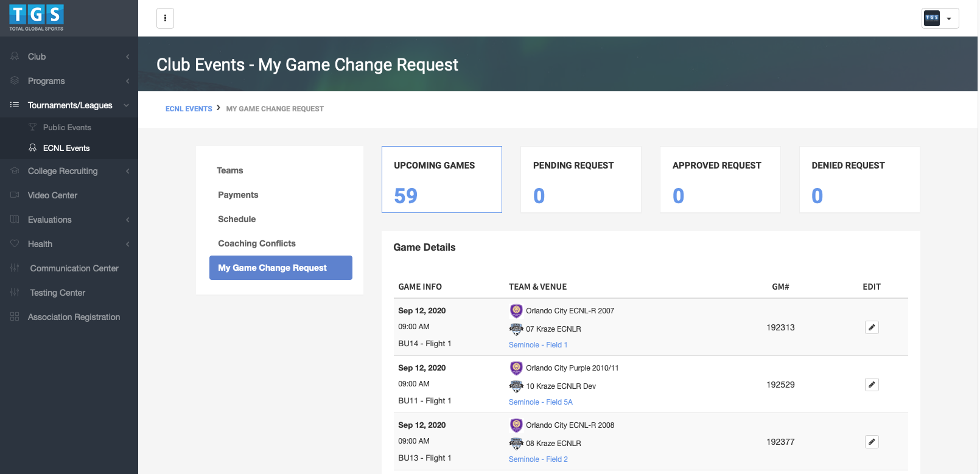This screenshot has width=980, height=474.
Task: Open the user profile dropdown at top right
Action: point(940,18)
